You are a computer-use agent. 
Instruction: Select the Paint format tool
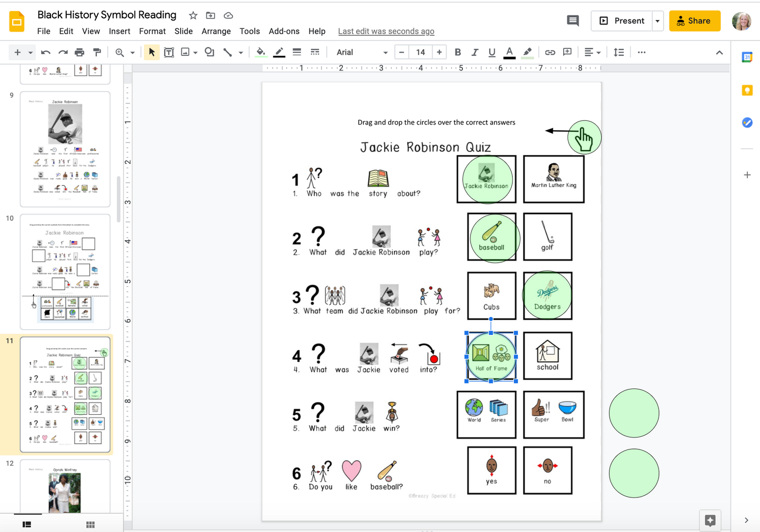[x=97, y=52]
